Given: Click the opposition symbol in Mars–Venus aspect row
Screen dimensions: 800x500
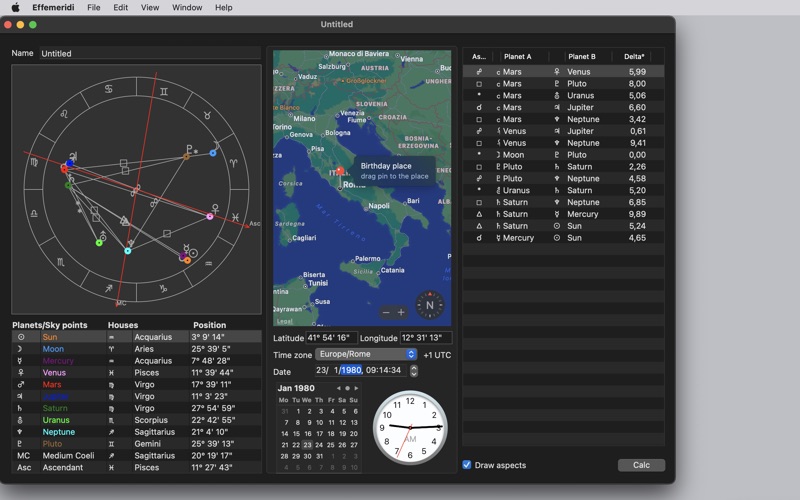Looking at the screenshot, I should pos(479,72).
